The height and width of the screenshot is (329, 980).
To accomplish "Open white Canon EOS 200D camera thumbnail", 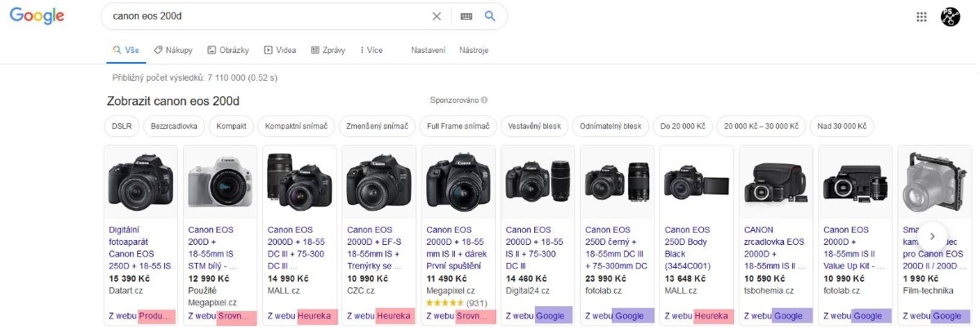I will (x=220, y=181).
